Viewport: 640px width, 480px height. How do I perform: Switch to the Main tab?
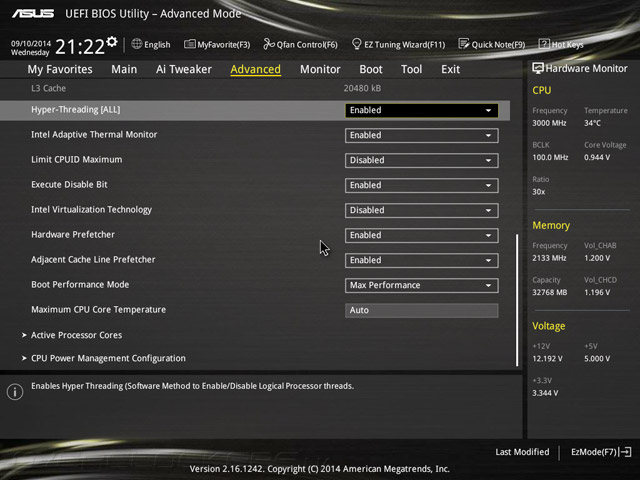pos(124,69)
